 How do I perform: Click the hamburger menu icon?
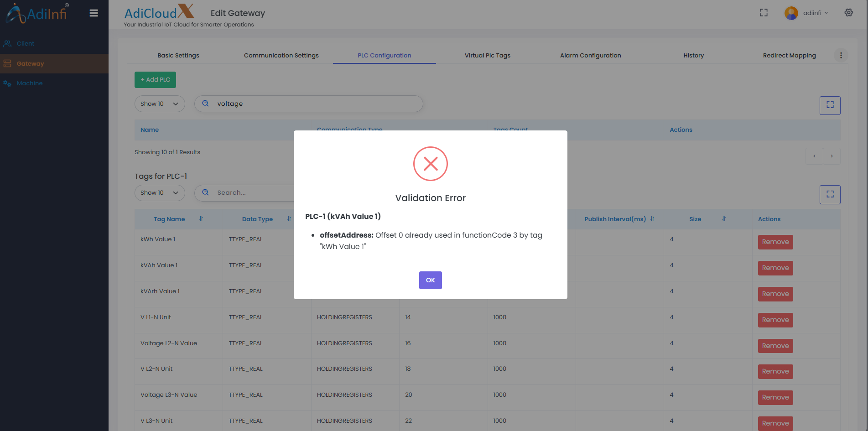click(94, 13)
